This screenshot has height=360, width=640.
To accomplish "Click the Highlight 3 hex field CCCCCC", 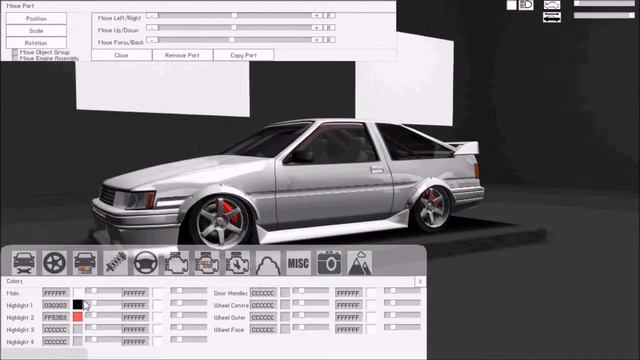I will 56,329.
